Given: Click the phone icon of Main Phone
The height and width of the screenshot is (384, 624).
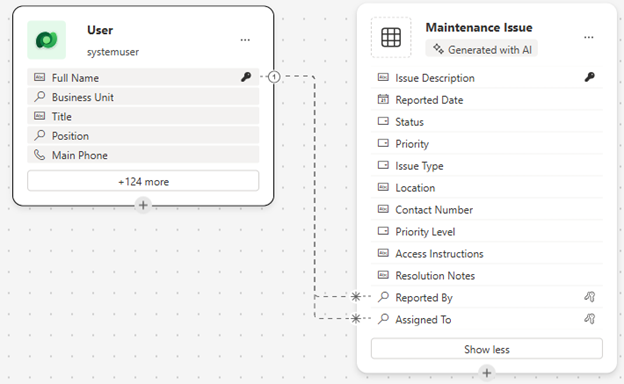Looking at the screenshot, I should [x=39, y=154].
